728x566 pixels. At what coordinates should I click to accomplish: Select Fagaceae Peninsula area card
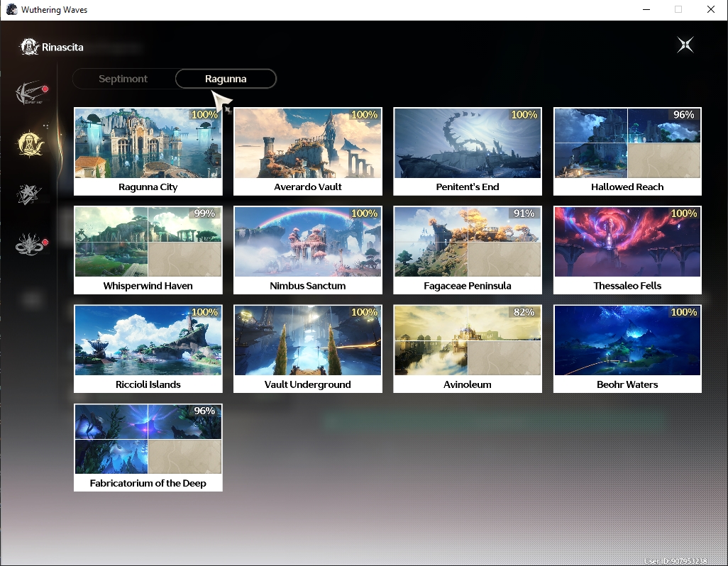click(x=468, y=250)
